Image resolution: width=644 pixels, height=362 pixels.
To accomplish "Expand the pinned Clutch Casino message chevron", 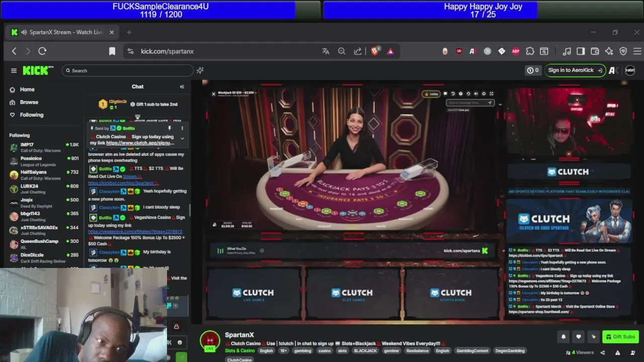I will pos(182,138).
